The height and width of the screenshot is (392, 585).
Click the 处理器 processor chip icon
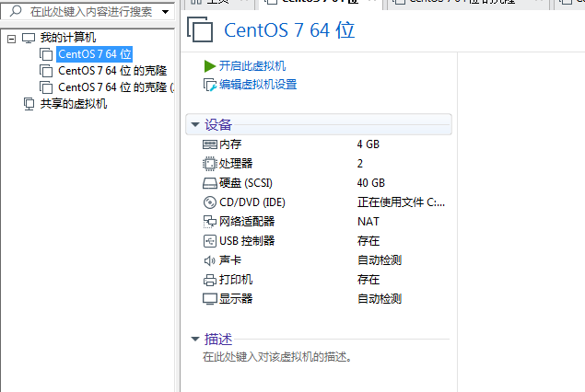click(210, 164)
